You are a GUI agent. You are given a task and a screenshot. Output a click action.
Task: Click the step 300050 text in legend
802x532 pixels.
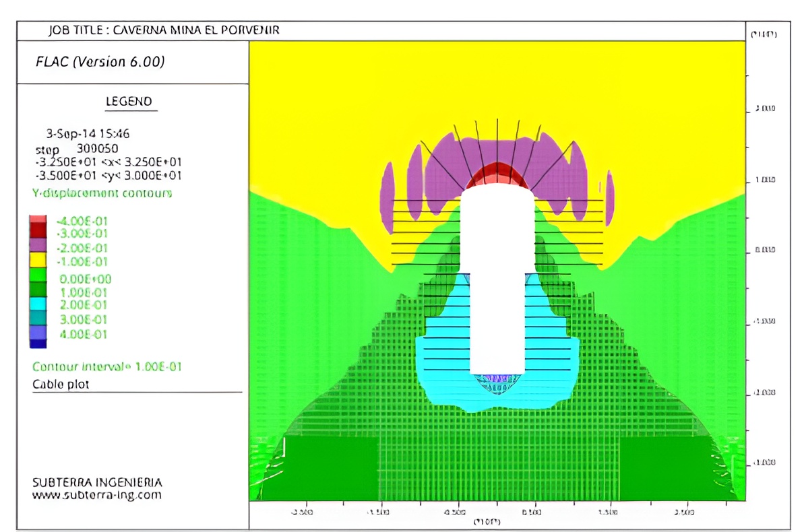pos(74,149)
